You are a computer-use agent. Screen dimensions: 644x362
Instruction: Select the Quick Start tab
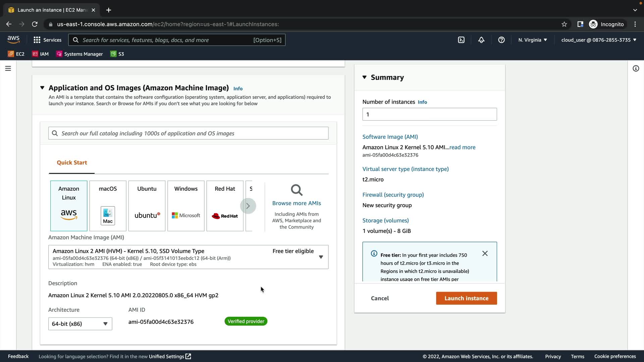point(72,163)
